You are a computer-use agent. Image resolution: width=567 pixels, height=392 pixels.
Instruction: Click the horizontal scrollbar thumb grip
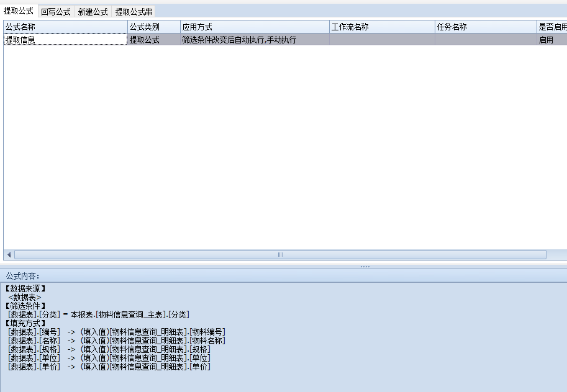click(280, 254)
